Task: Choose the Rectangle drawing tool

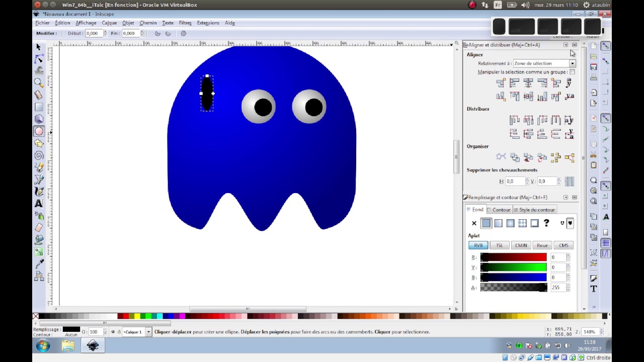Action: [39, 107]
